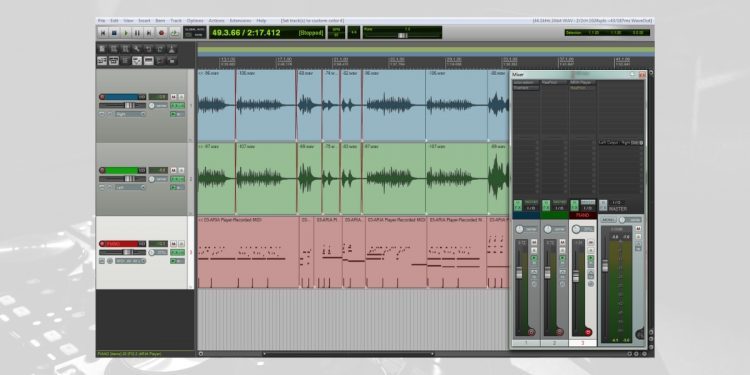Select the PIANO label on mixer strip
The width and height of the screenshot is (750, 375).
(x=583, y=215)
